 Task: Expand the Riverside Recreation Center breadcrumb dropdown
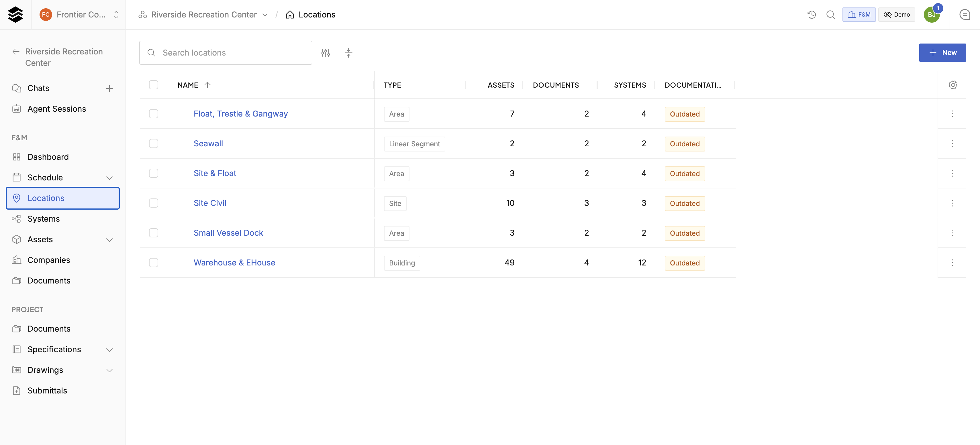click(x=265, y=15)
